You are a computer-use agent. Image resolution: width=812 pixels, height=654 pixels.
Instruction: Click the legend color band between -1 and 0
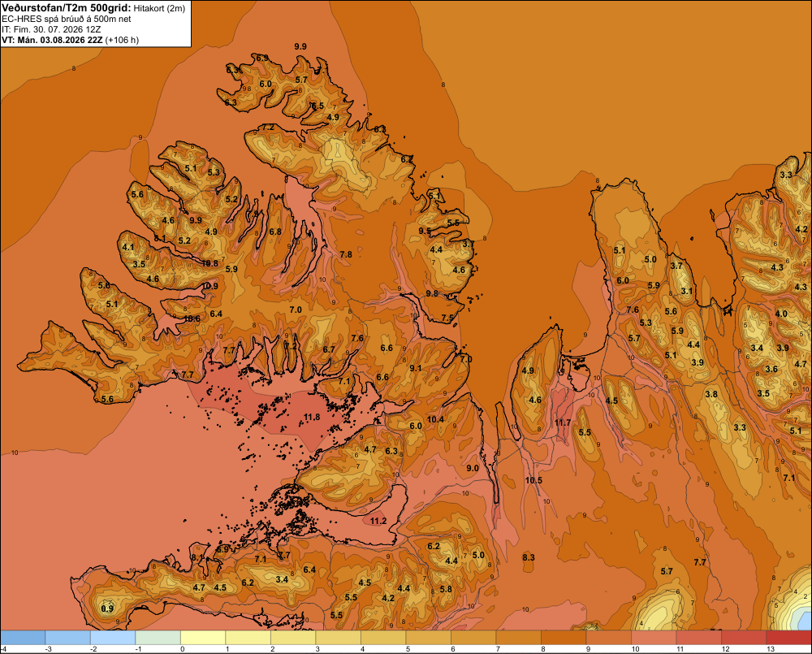point(158,638)
